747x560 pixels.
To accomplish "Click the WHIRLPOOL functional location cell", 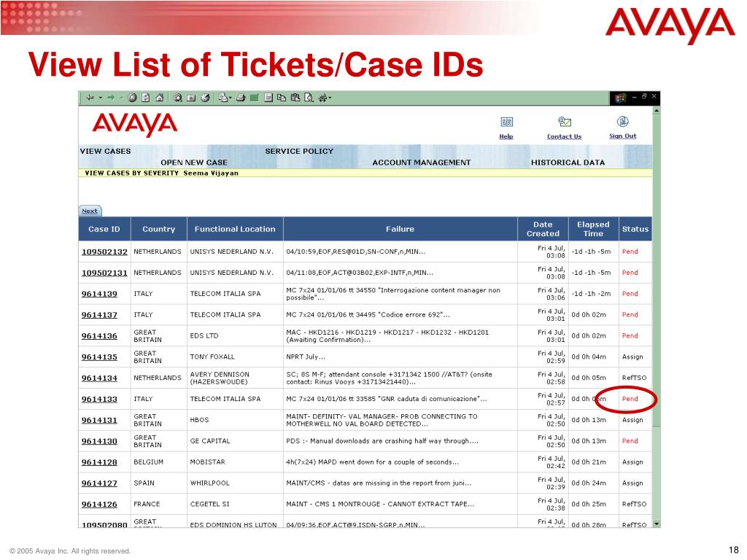I will pos(209,483).
